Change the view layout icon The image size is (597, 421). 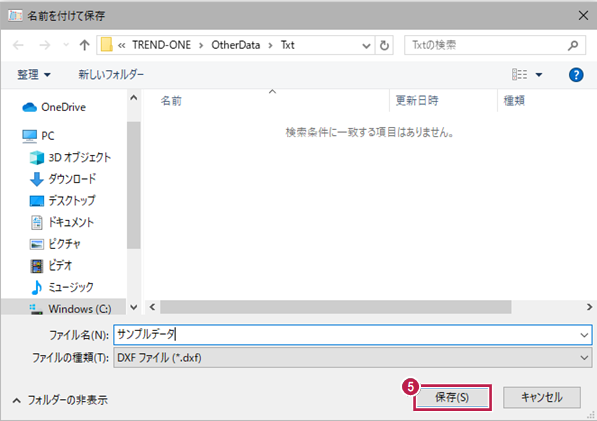tap(519, 75)
